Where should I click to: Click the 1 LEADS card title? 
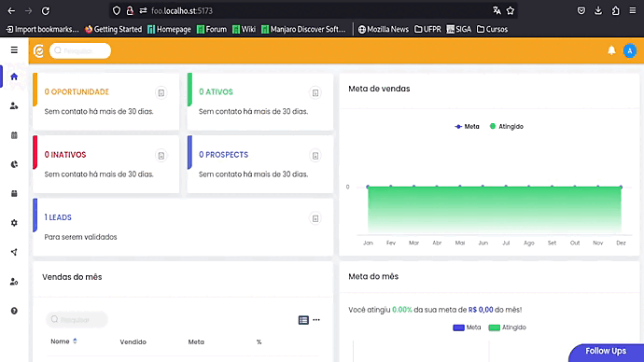(58, 217)
